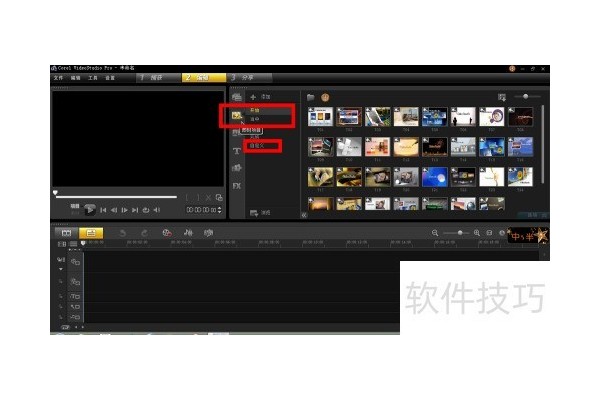Select template thumbnail T21 with blue moon

point(435,177)
